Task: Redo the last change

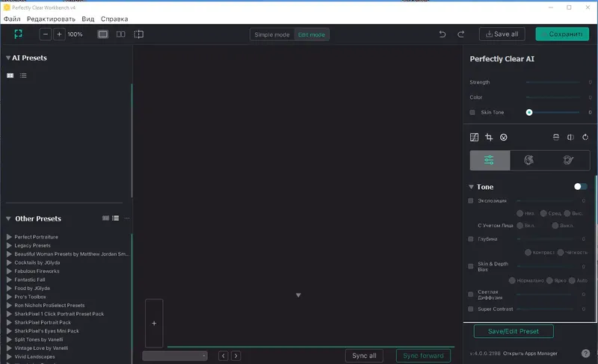Action: click(461, 34)
